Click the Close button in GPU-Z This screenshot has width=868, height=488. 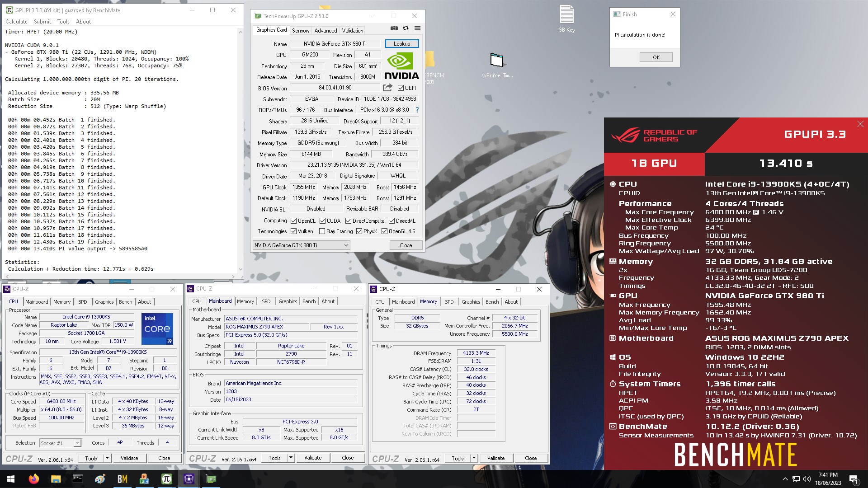pyautogui.click(x=406, y=245)
